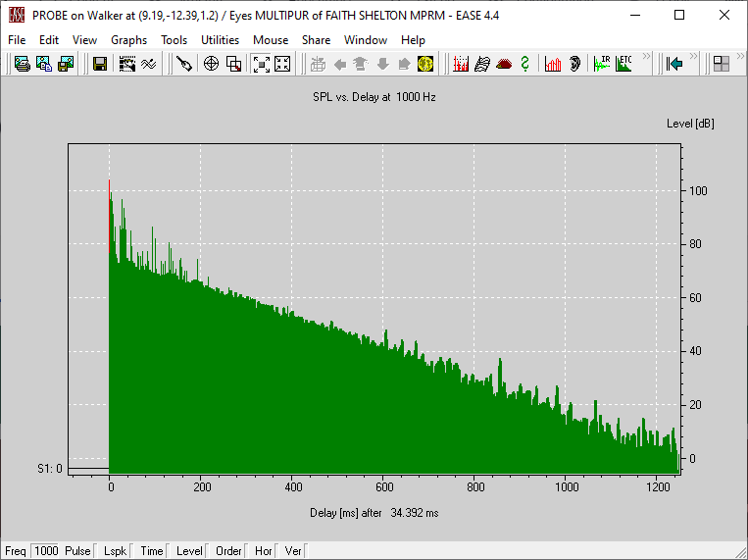The height and width of the screenshot is (560, 748).
Task: Click the Order status bar field
Action: pyautogui.click(x=230, y=551)
